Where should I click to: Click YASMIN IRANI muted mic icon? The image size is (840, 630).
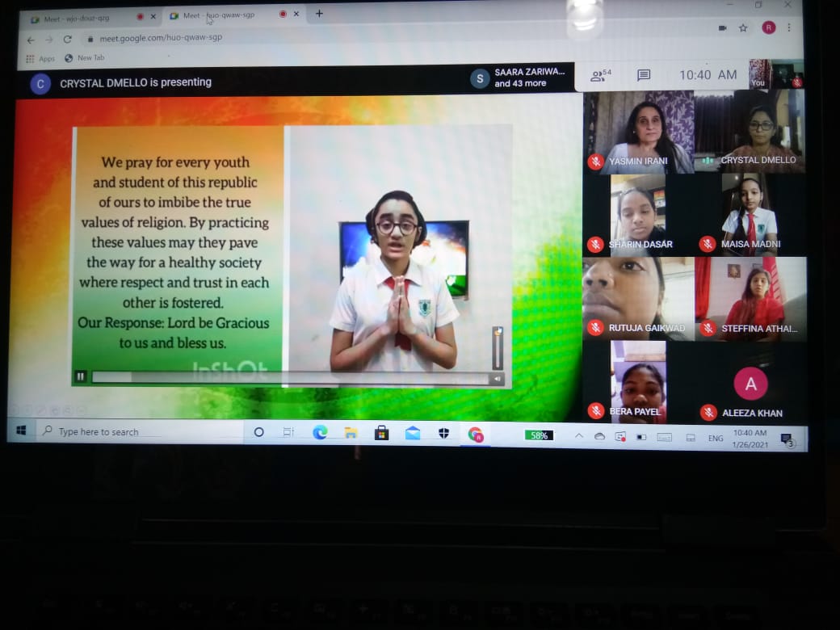[x=595, y=162]
